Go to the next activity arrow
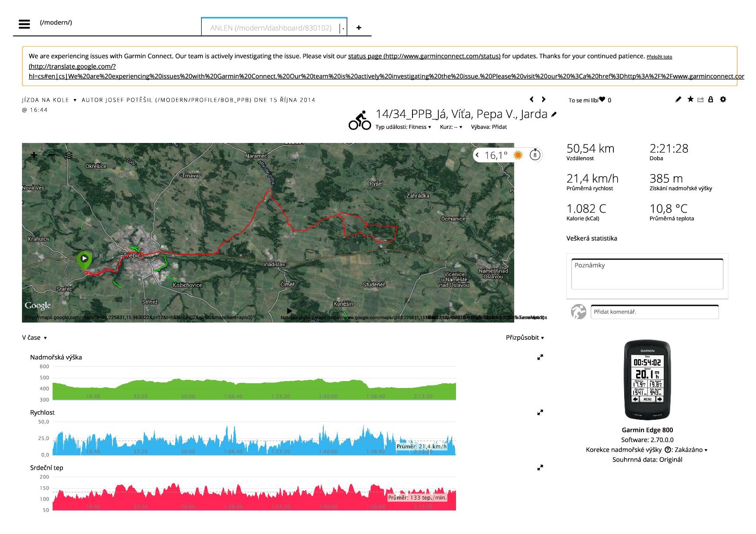This screenshot has height=534, width=756. 544,99
